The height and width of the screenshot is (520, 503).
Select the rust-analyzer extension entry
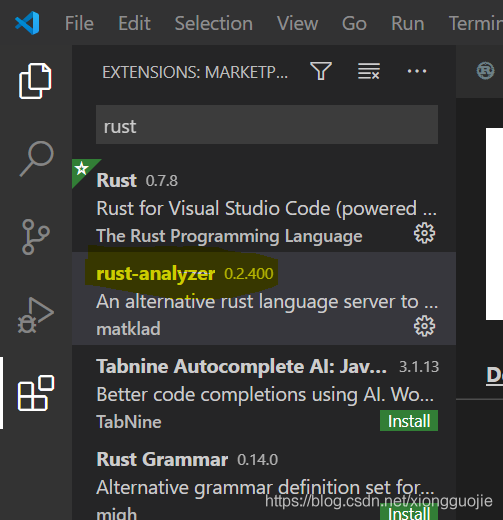coord(264,298)
